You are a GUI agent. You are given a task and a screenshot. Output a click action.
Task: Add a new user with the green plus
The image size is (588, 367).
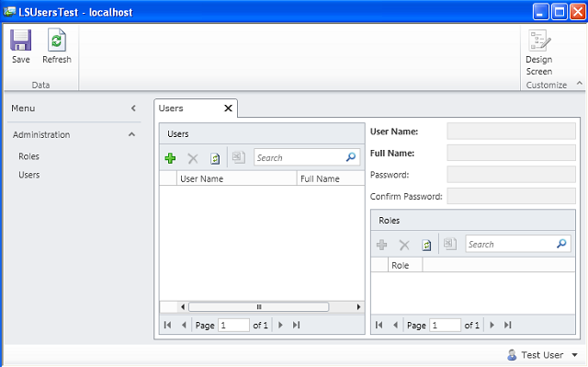170,158
